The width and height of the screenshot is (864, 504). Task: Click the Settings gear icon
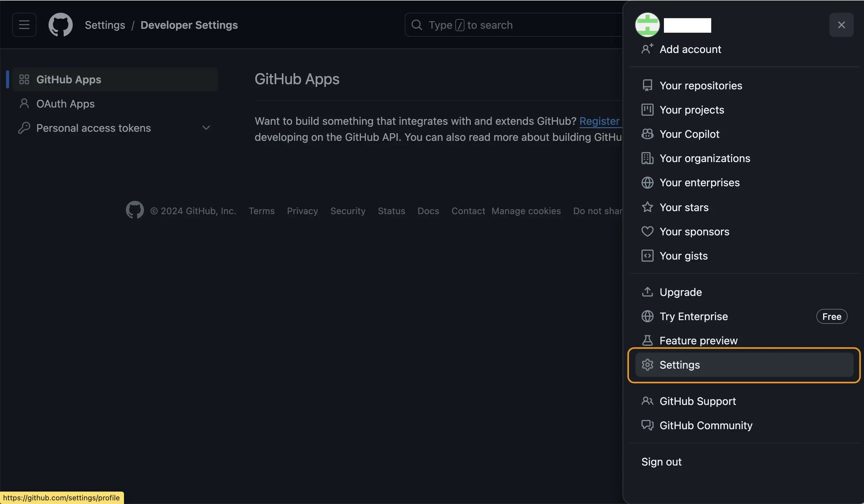647,365
